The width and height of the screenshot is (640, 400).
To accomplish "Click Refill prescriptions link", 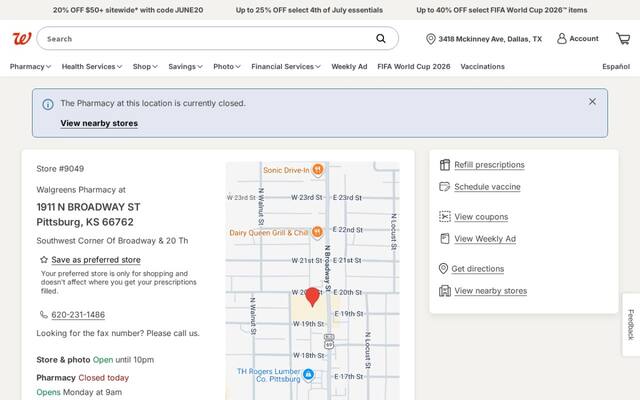I will pyautogui.click(x=489, y=164).
